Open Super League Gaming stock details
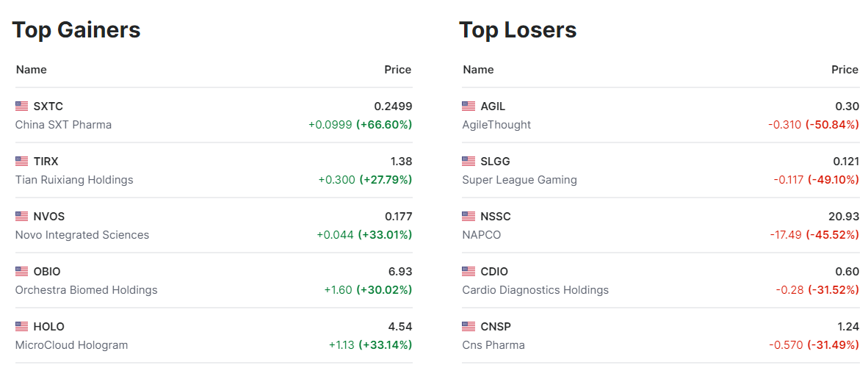The width and height of the screenshot is (868, 376). pos(519,180)
